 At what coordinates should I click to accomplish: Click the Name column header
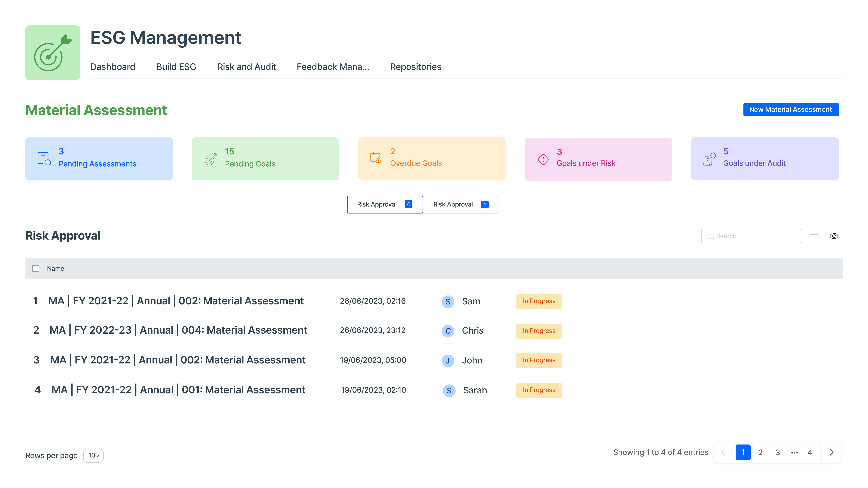click(x=56, y=268)
